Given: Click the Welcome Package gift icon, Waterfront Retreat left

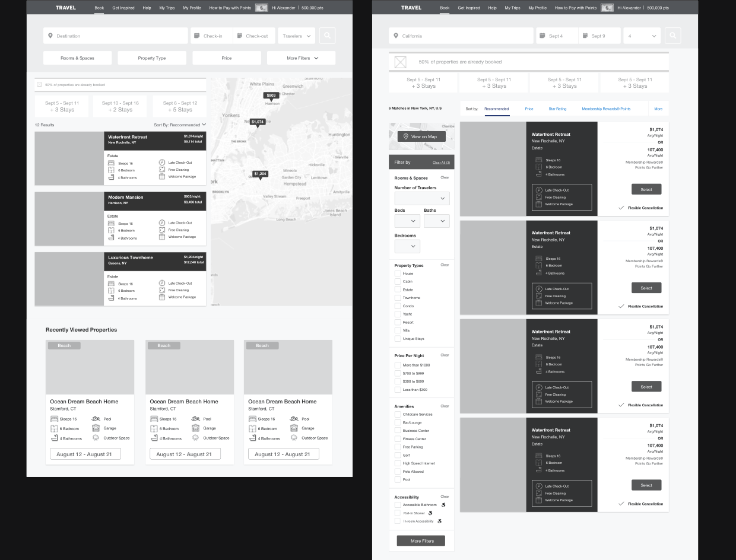Looking at the screenshot, I should 162,176.
